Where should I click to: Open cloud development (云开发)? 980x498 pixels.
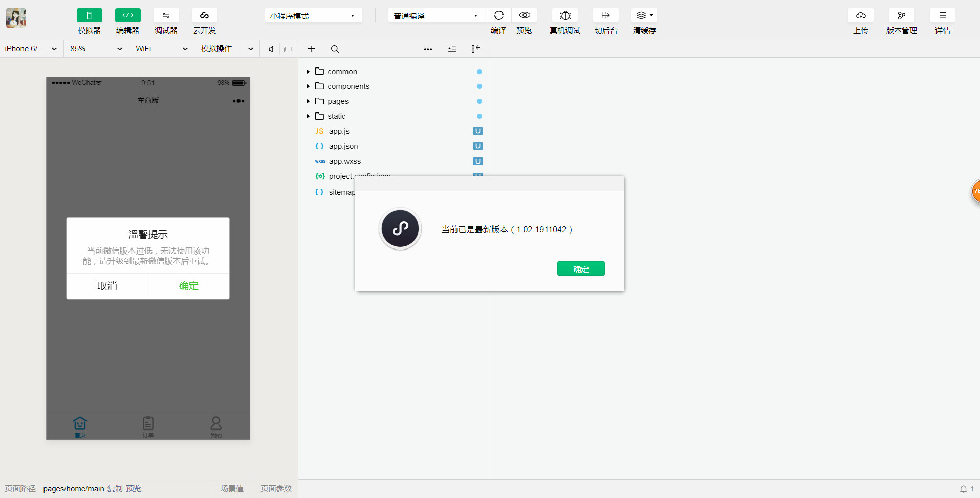pos(204,16)
